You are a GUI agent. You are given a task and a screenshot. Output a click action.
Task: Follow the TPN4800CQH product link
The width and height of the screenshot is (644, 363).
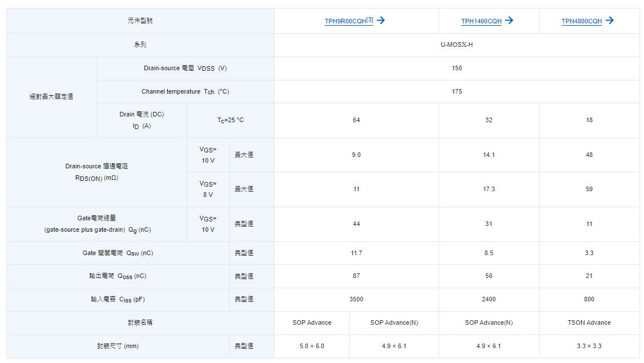[x=581, y=22]
